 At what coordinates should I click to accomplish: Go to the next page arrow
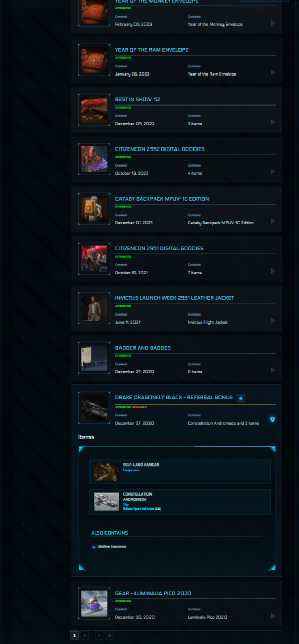(x=99, y=635)
